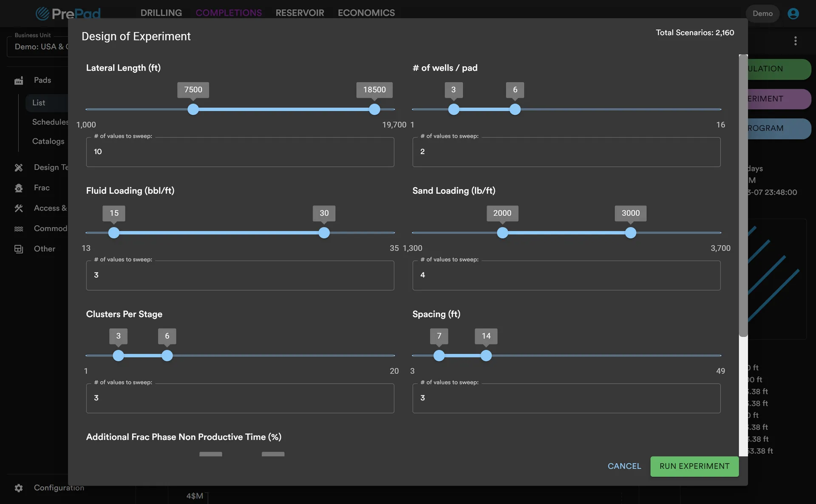Cancel the Design of Experiment dialog
Screen dimensions: 816x504
point(624,466)
